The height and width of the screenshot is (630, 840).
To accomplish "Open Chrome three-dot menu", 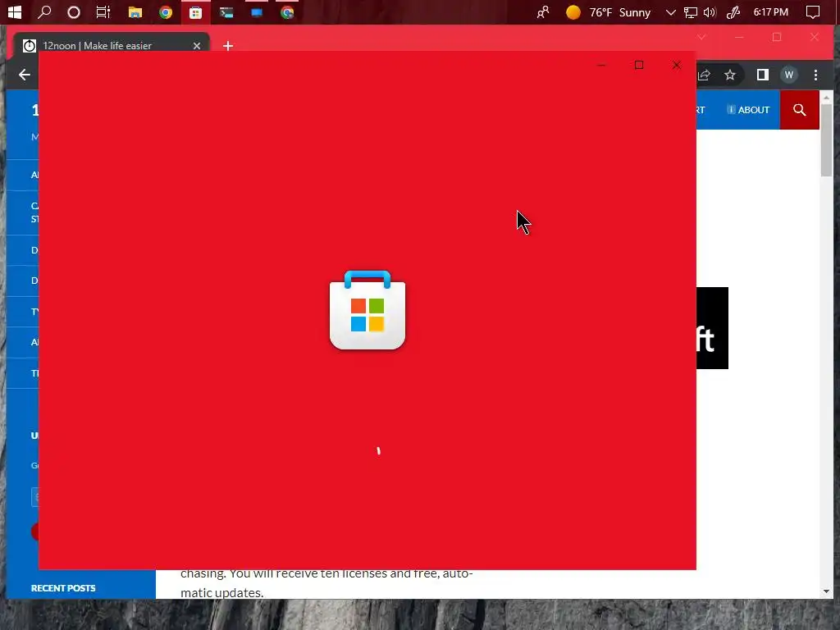I will [x=815, y=75].
